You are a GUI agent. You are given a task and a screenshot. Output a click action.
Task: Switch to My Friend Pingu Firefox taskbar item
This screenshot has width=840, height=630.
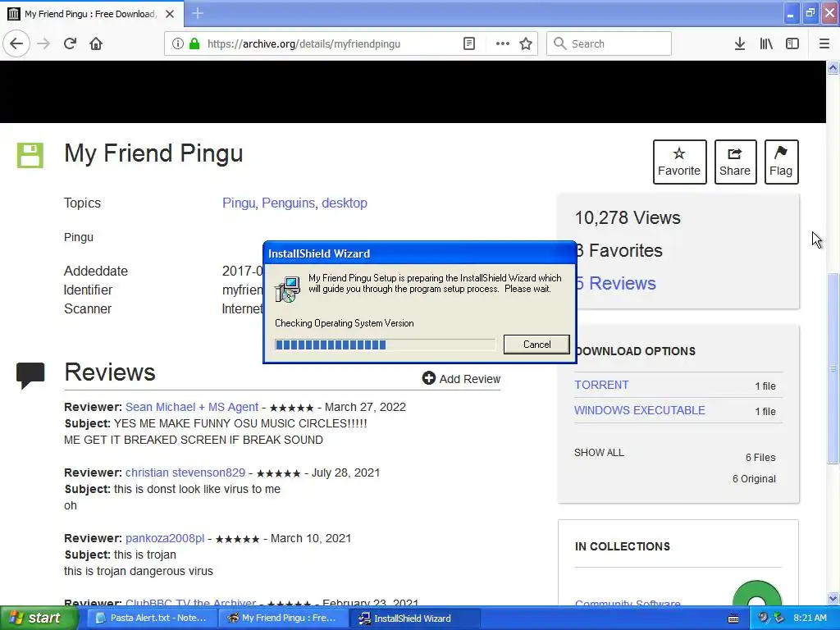point(283,619)
